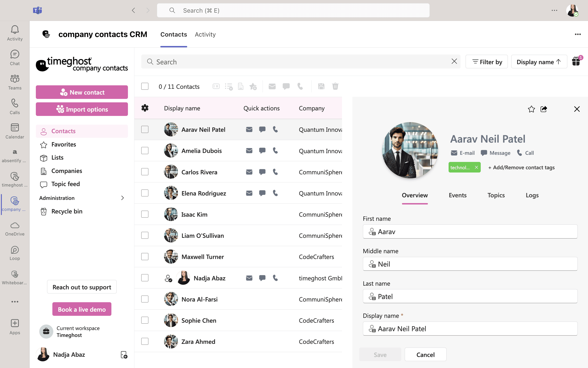Click the gift notifications icon

pos(576,61)
